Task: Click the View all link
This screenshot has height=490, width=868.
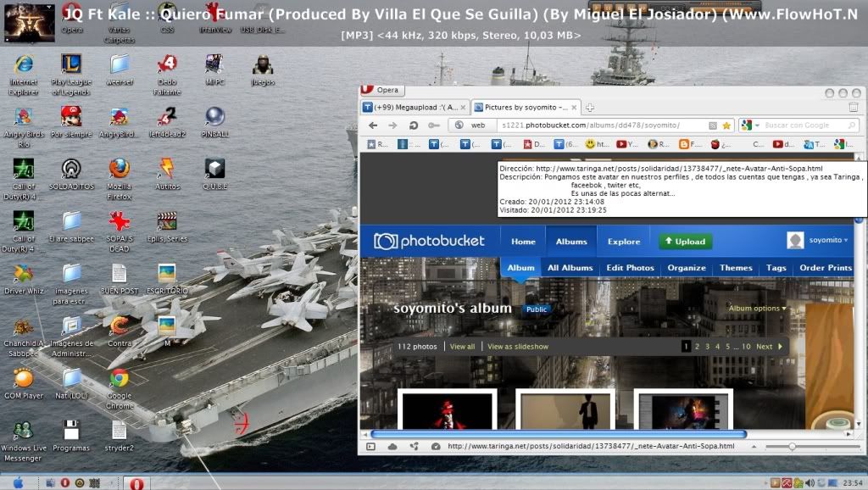Action: point(462,347)
